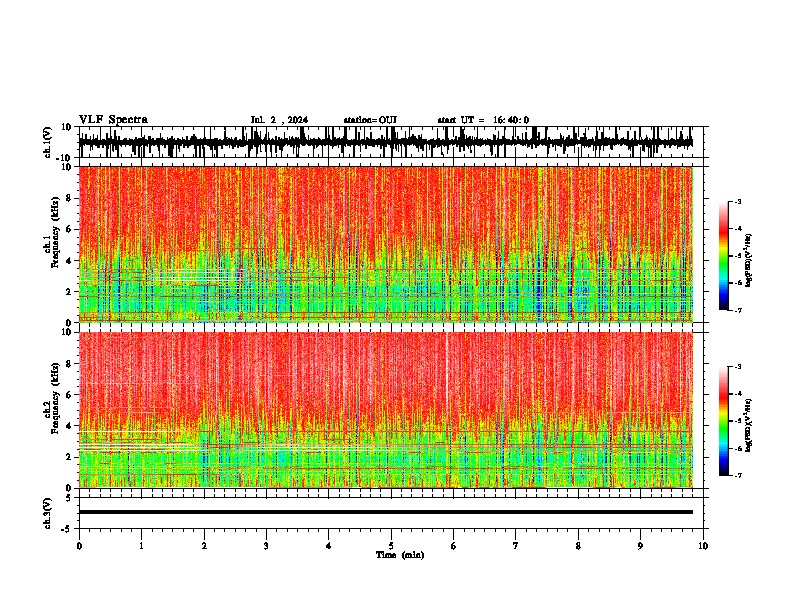Click time axis tick label "0"
This screenshot has width=792, height=612.
tap(79, 546)
